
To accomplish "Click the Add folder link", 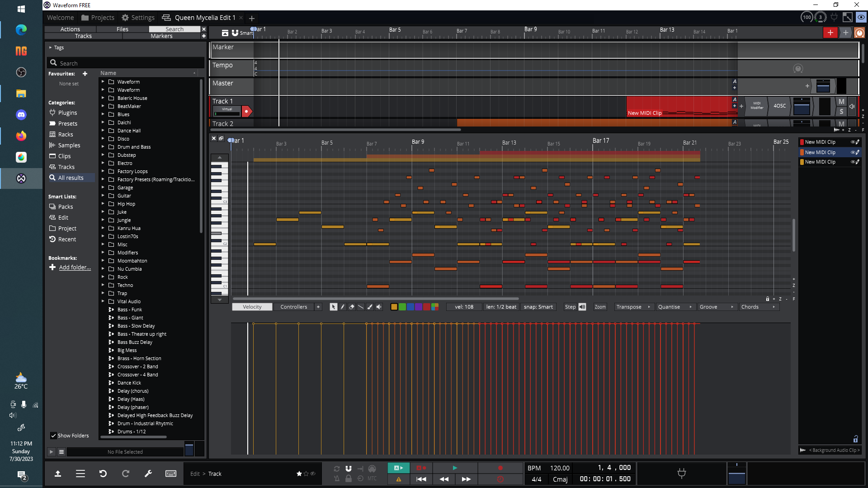I will click(75, 267).
